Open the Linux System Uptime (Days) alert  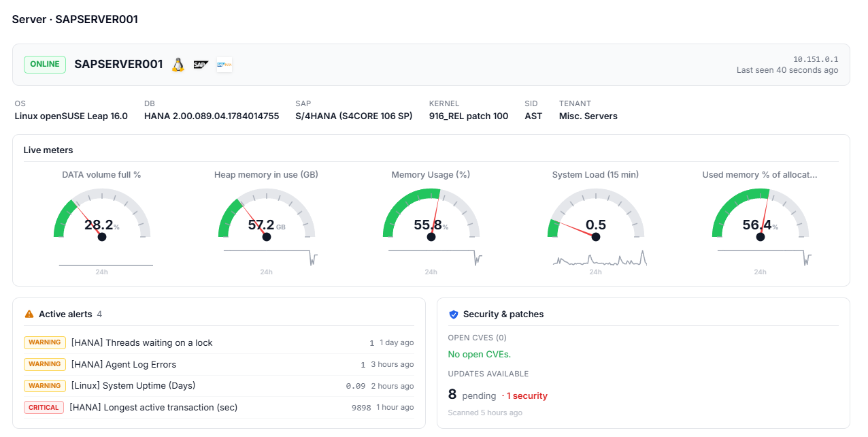219,386
